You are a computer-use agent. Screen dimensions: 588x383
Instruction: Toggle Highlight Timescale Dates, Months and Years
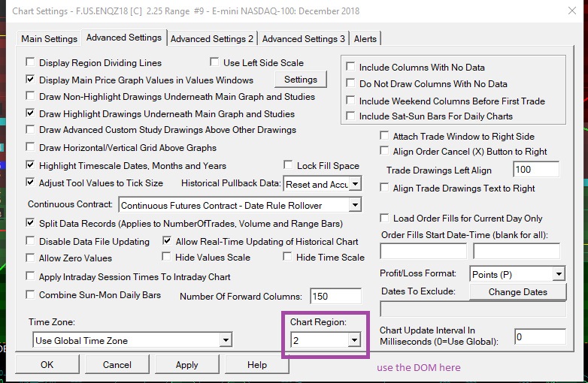tap(30, 164)
